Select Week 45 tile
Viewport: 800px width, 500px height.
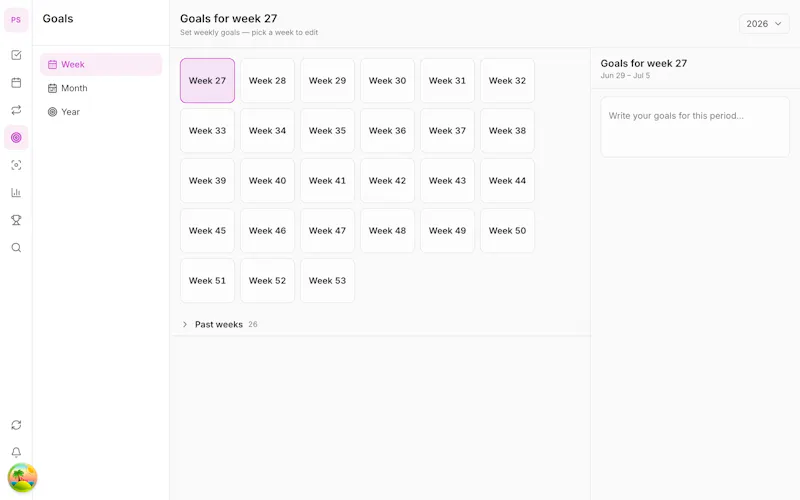click(x=207, y=231)
